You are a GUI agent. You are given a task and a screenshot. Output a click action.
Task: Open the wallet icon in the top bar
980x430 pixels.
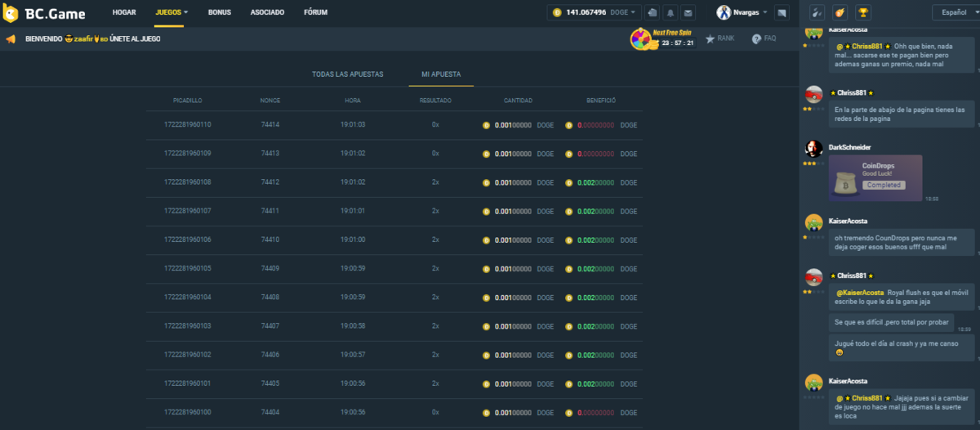(x=653, y=13)
